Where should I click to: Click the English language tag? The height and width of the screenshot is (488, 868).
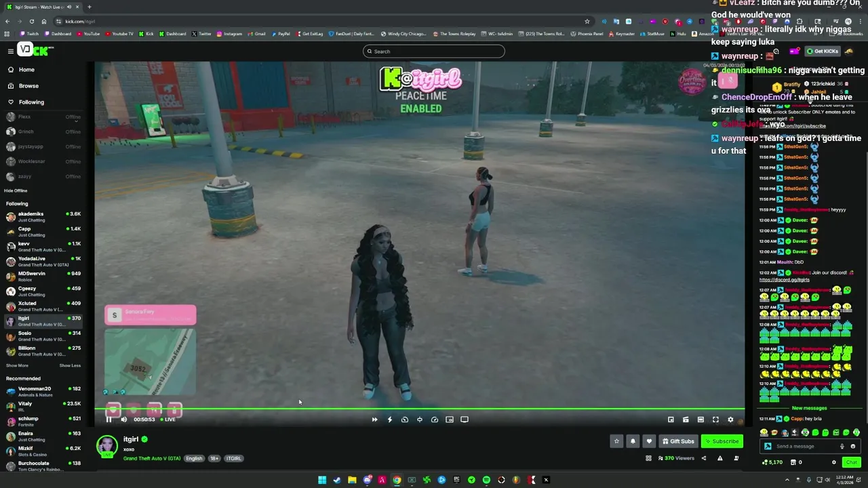(x=194, y=459)
